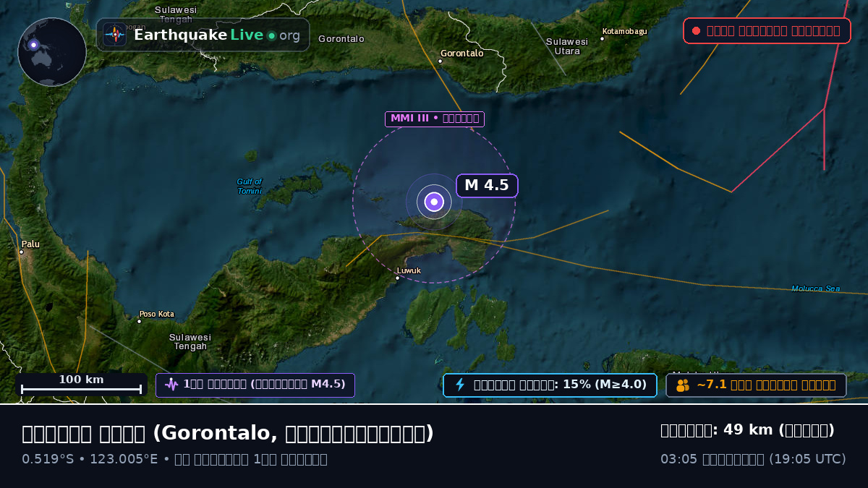Click the Kotamobagu city label
The width and height of the screenshot is (868, 488).
point(625,31)
